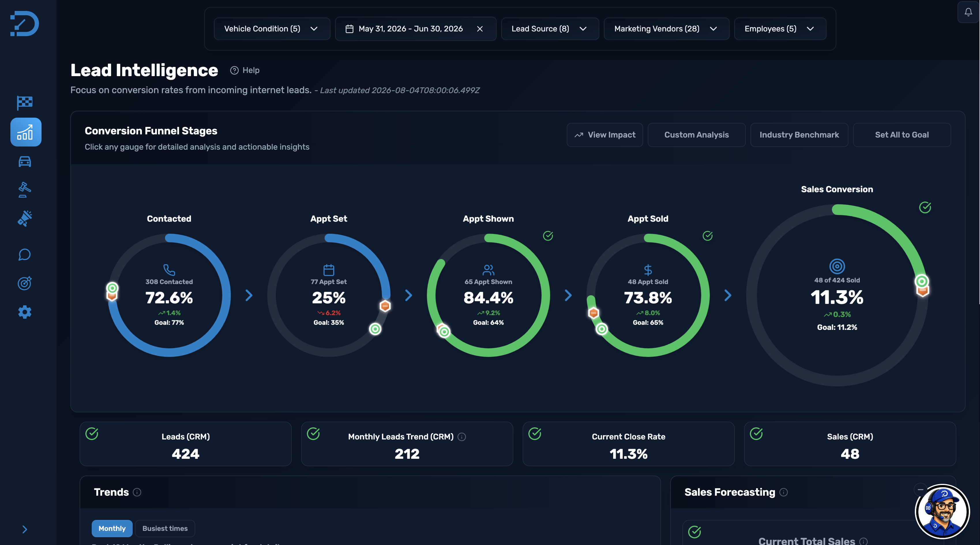Open the Employees (5) dropdown

[x=780, y=29]
